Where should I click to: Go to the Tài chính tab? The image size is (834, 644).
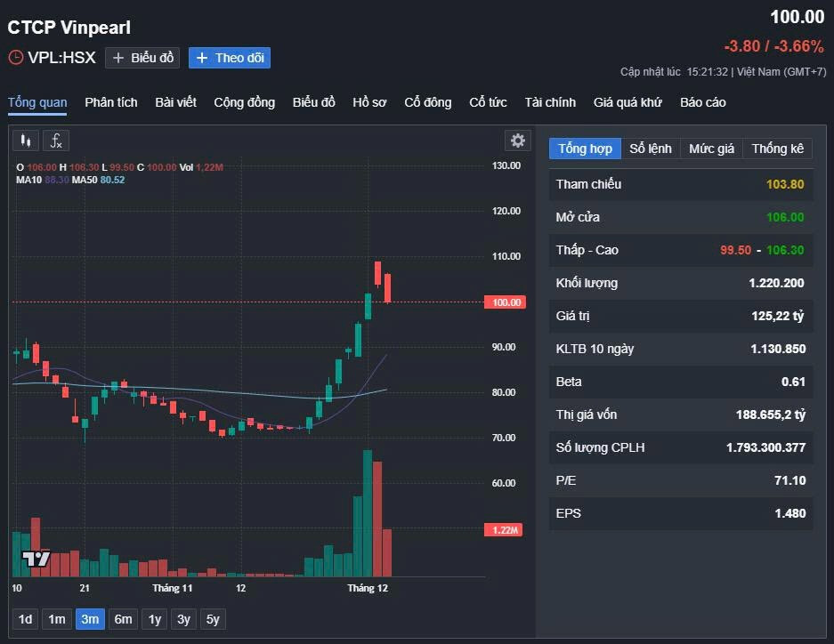pyautogui.click(x=550, y=102)
